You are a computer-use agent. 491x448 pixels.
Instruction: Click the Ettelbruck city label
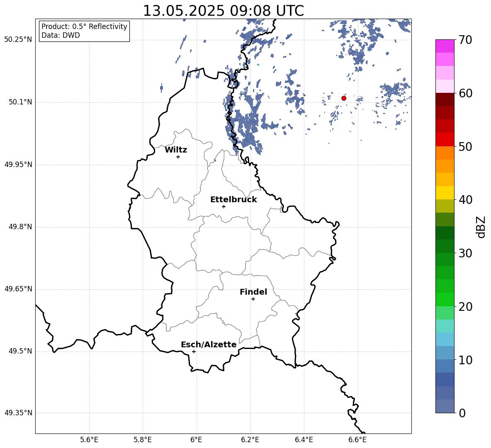tap(233, 200)
